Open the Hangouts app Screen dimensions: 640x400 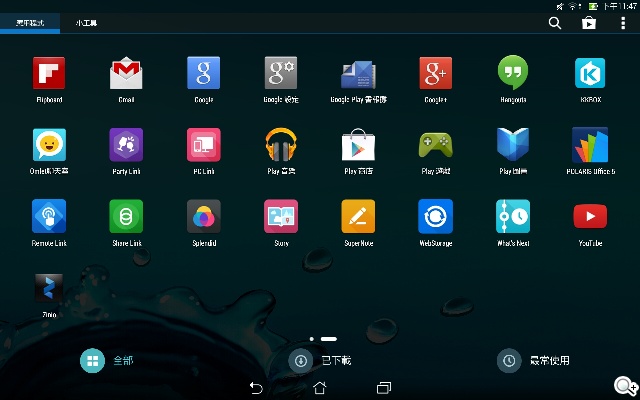(x=512, y=74)
